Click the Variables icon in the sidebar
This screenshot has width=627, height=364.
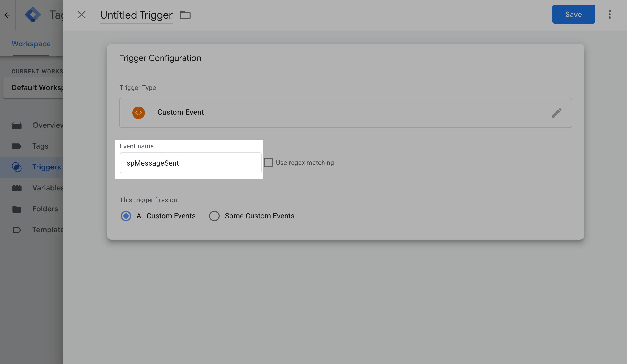[x=17, y=188]
